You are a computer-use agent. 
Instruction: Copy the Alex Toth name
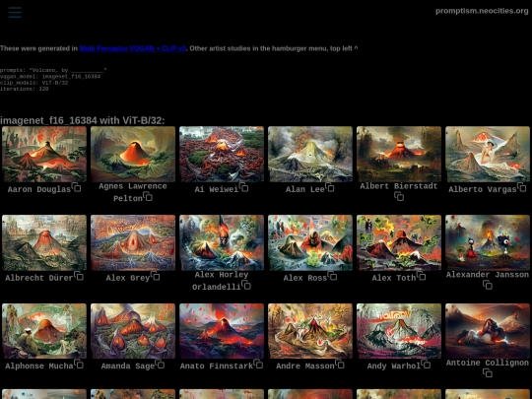pyautogui.click(x=421, y=276)
